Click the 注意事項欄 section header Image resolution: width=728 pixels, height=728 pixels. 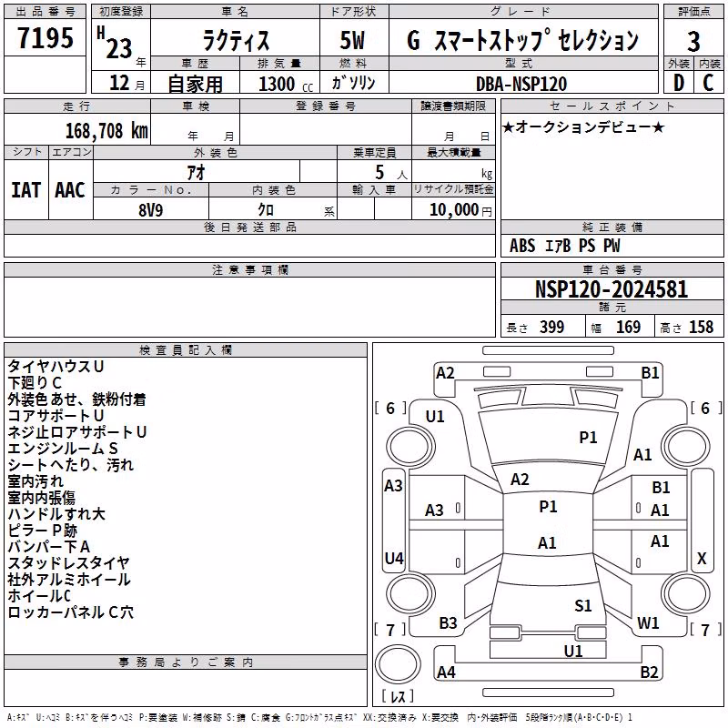[249, 269]
